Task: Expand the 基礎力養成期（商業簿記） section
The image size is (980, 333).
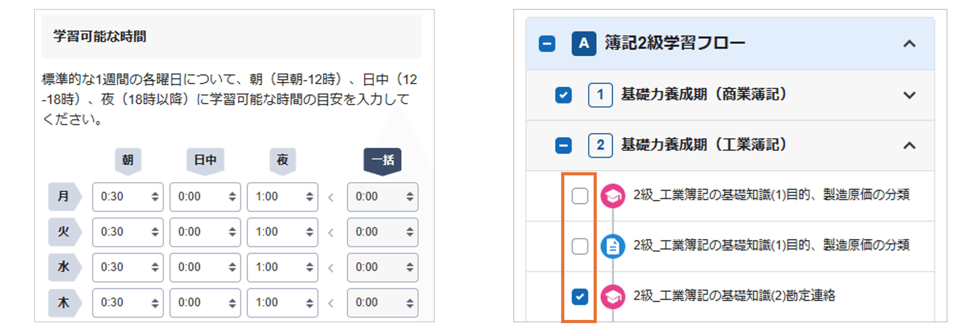Action: (909, 95)
